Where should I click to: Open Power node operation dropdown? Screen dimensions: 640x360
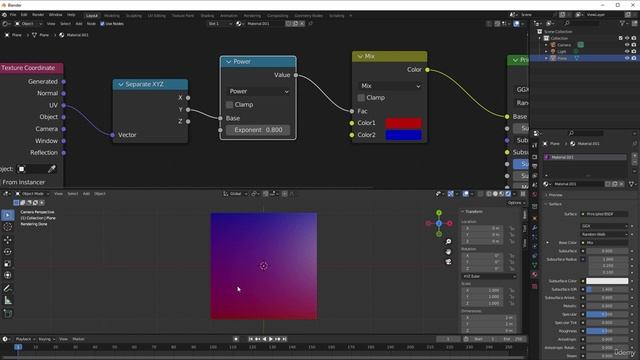click(x=258, y=91)
